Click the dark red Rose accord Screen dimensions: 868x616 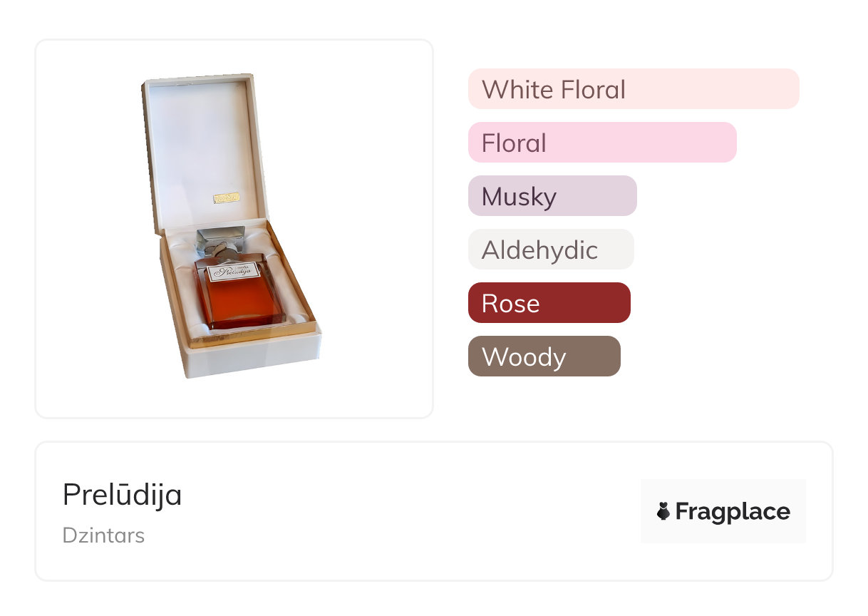coord(549,303)
